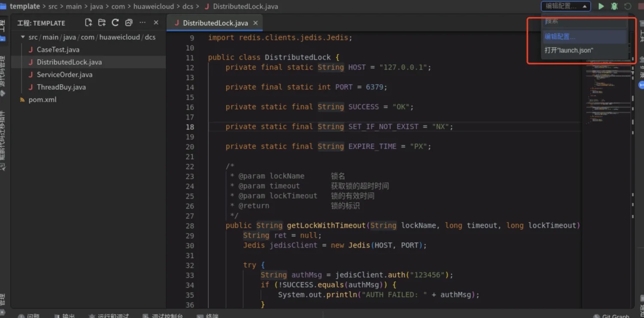The image size is (644, 318).
Task: Open CaseTest.java in the project tree
Action: click(58, 50)
